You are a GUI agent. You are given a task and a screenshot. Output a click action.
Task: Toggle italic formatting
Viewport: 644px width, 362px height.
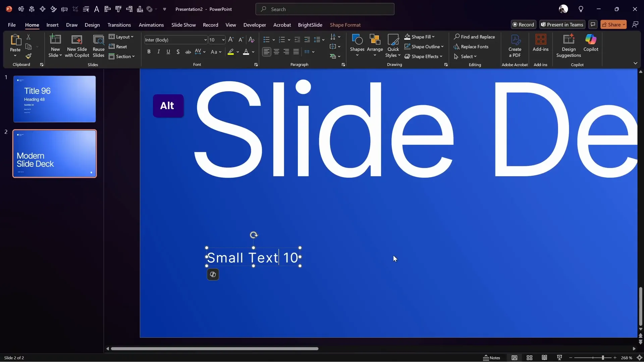(x=158, y=52)
